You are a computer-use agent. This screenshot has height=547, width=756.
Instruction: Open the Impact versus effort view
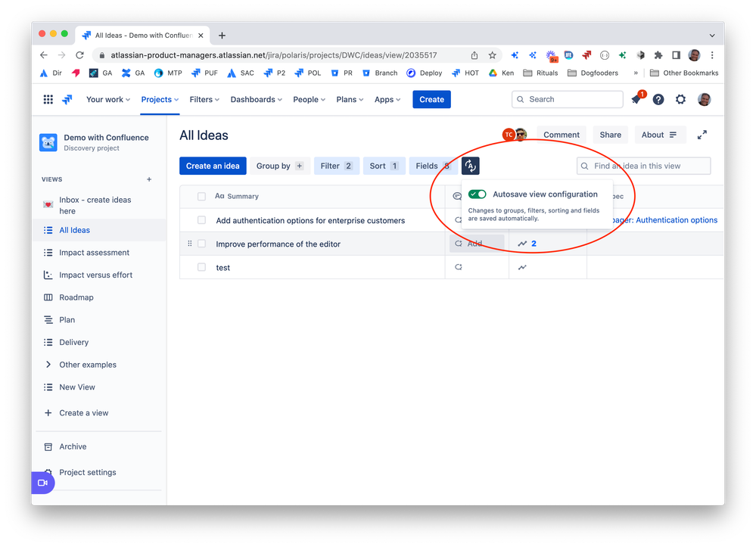[99, 275]
